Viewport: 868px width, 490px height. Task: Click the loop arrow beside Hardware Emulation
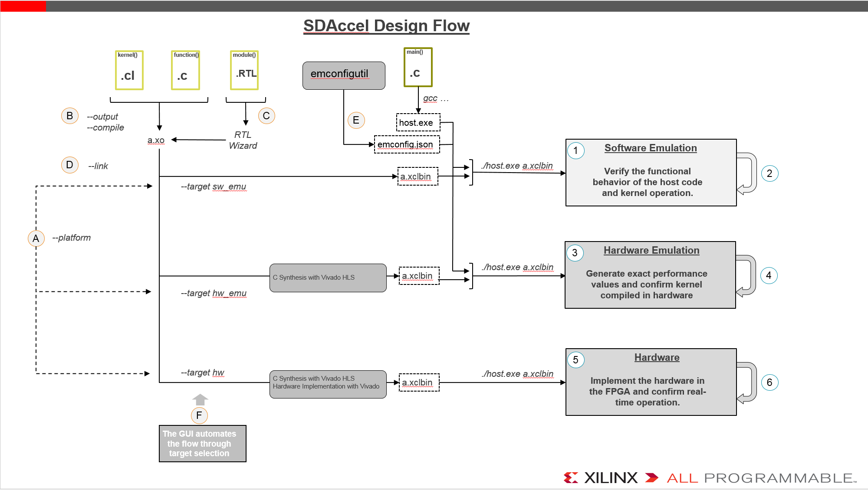(x=746, y=276)
